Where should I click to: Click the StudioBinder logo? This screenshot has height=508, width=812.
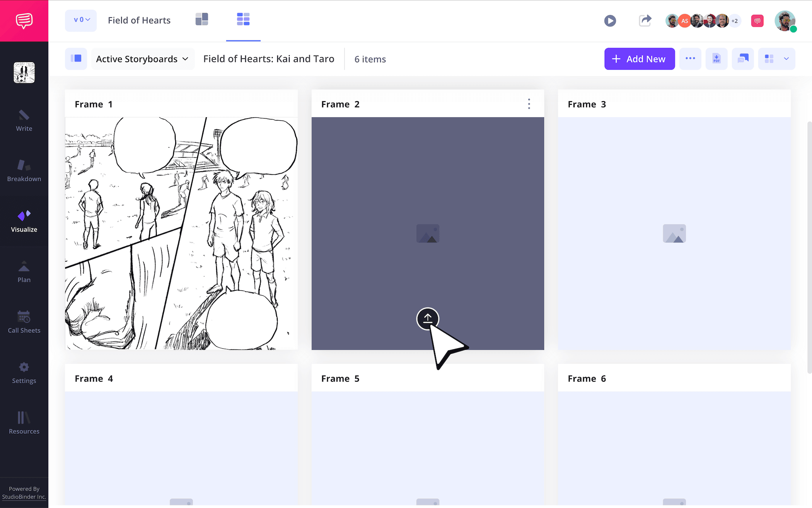(24, 20)
